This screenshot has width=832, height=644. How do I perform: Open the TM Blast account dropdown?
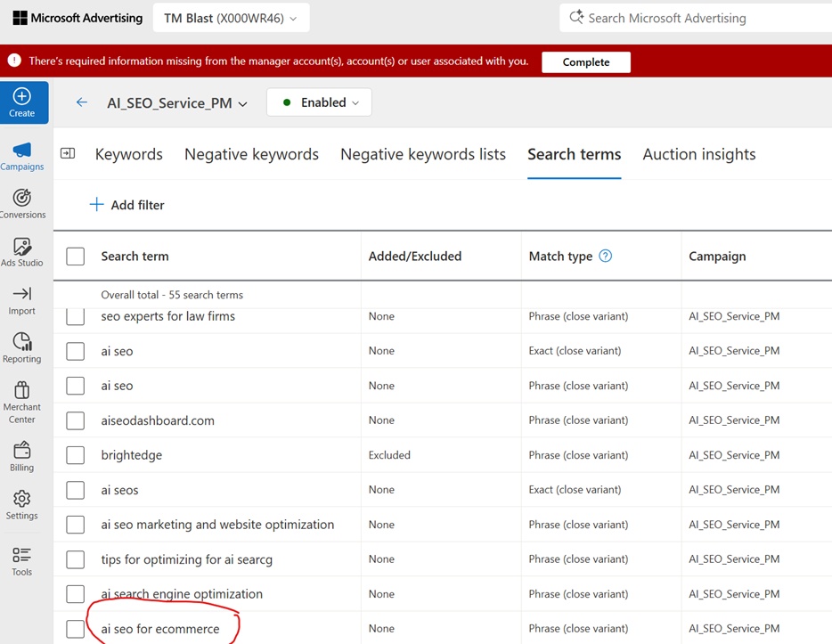pos(231,17)
